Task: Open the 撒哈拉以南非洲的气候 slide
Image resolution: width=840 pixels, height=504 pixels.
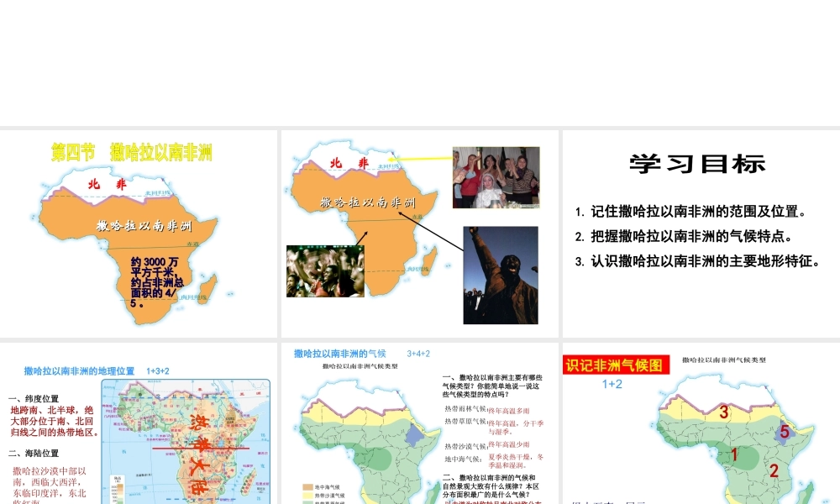Action: [x=419, y=423]
